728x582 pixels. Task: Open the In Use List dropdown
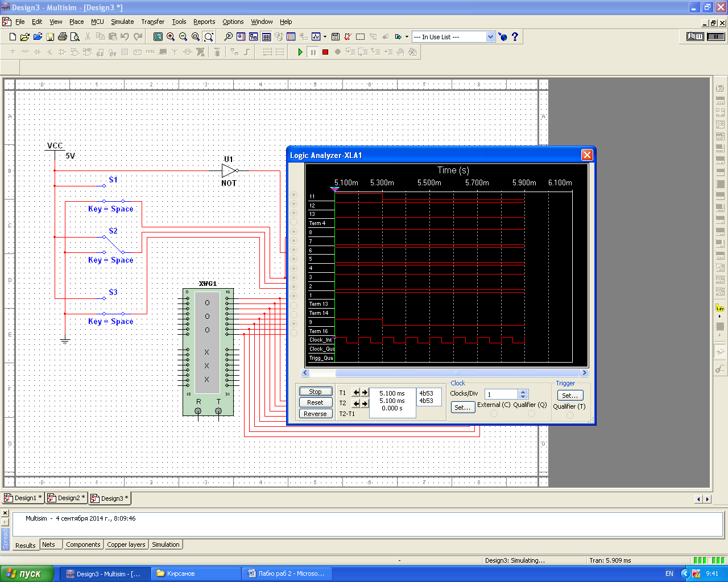click(x=490, y=37)
